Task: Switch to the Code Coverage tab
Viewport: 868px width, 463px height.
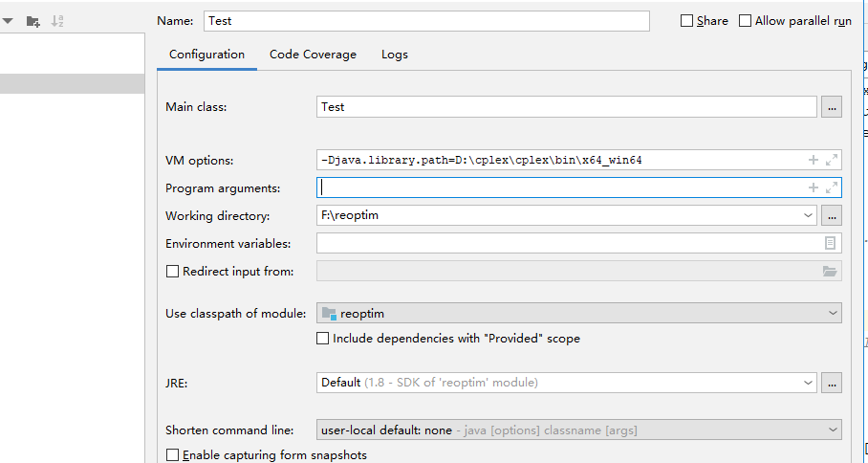Action: click(313, 55)
